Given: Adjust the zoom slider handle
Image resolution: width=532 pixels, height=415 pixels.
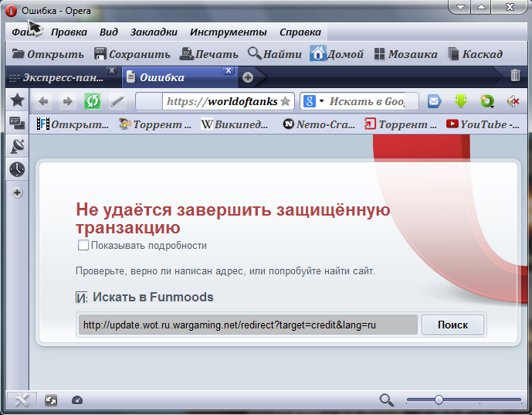Looking at the screenshot, I should 439,400.
